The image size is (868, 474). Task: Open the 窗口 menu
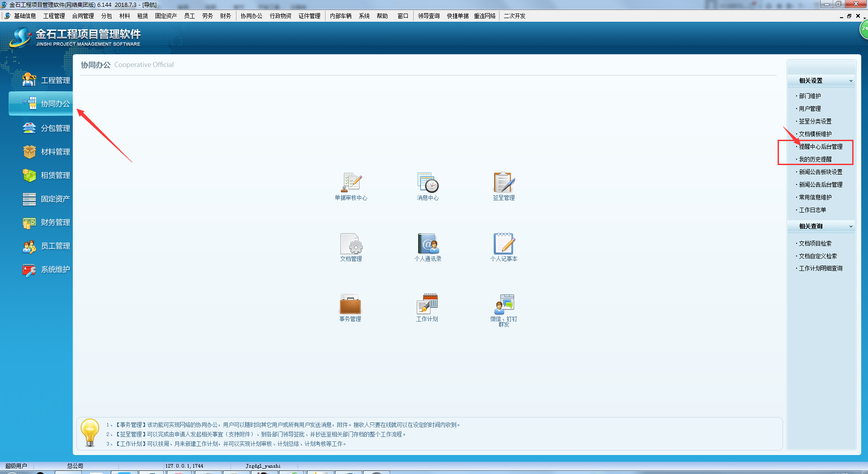[x=403, y=16]
